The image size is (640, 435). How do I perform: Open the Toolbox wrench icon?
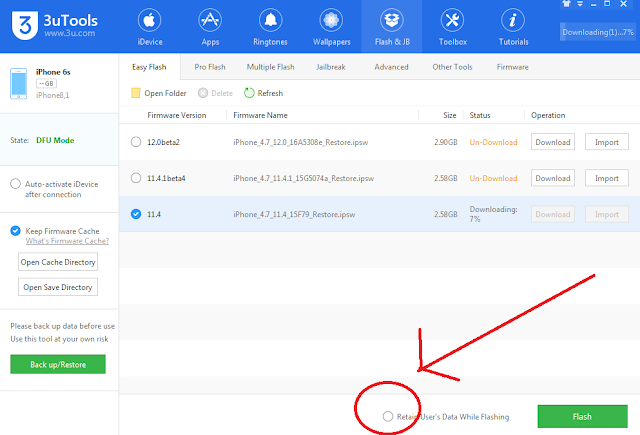[452, 20]
